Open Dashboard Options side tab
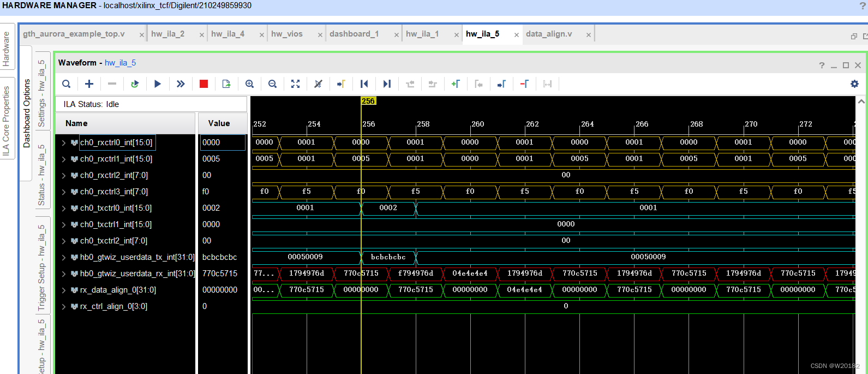The image size is (868, 374). [x=26, y=113]
